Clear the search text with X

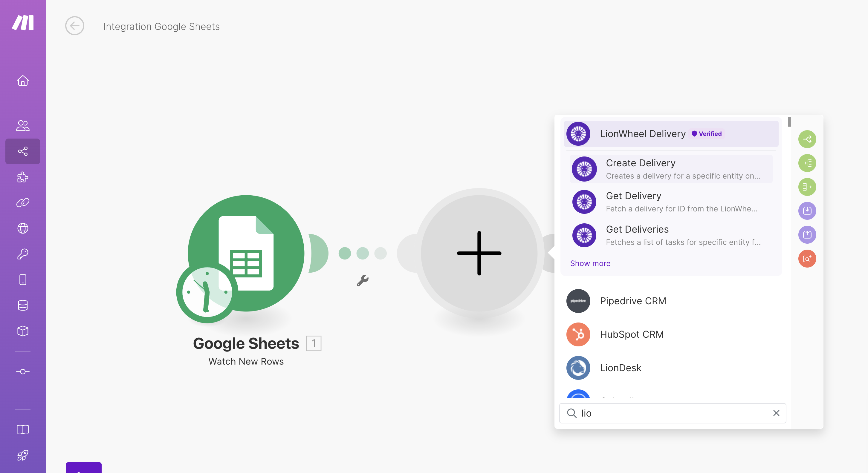coord(776,413)
